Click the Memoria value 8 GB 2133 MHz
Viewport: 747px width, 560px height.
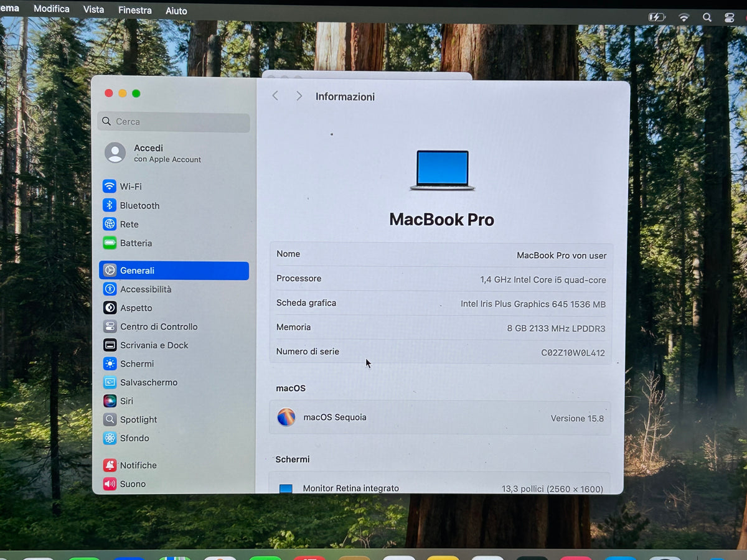[556, 329]
